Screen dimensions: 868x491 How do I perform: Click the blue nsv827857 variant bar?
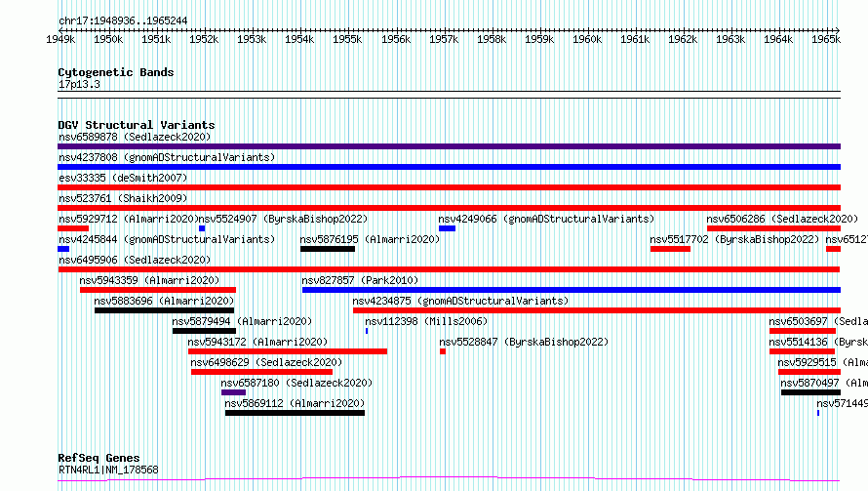pos(572,290)
